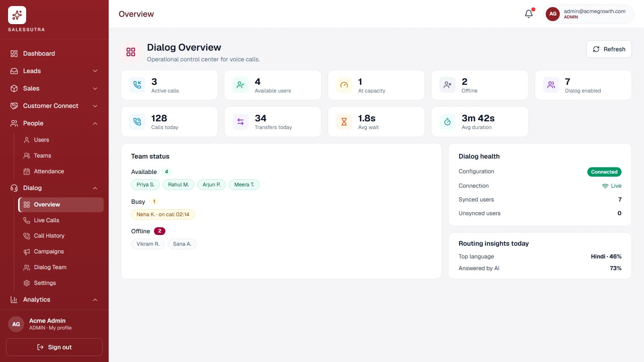This screenshot has width=644, height=362.
Task: Open Users under People
Action: click(x=61, y=140)
